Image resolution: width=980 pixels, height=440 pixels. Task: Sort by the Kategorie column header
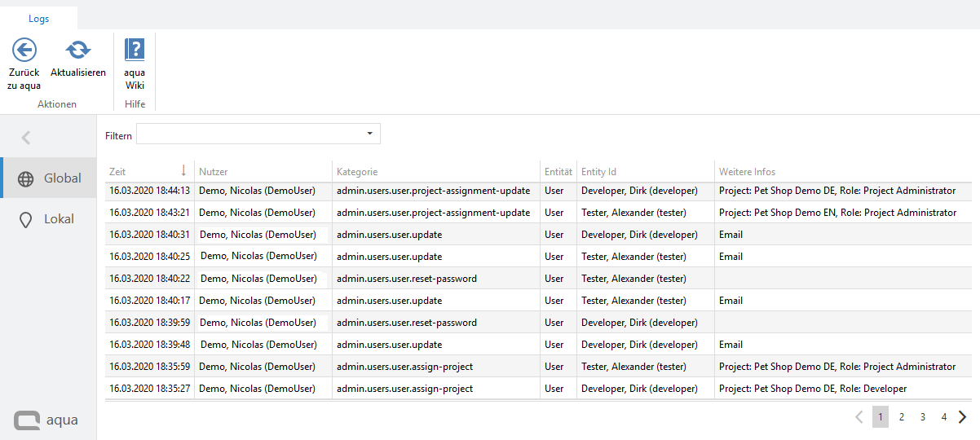(x=357, y=172)
